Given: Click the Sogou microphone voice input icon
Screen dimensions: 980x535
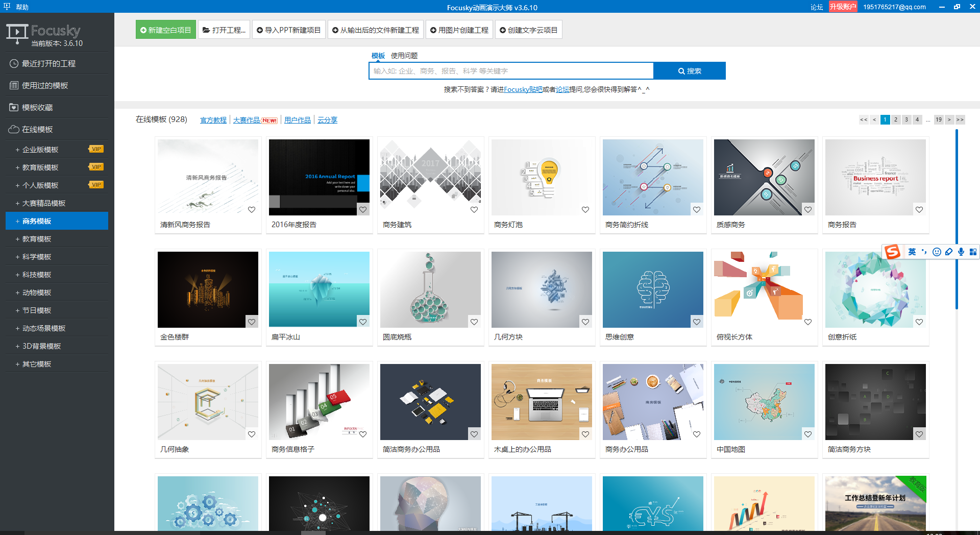Looking at the screenshot, I should pyautogui.click(x=961, y=252).
